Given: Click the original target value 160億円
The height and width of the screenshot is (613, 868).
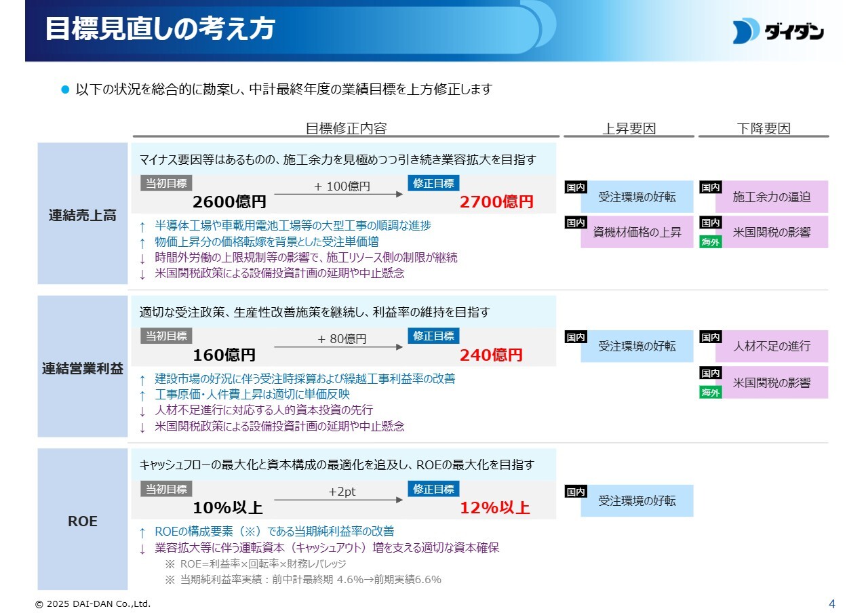Looking at the screenshot, I should coord(224,355).
